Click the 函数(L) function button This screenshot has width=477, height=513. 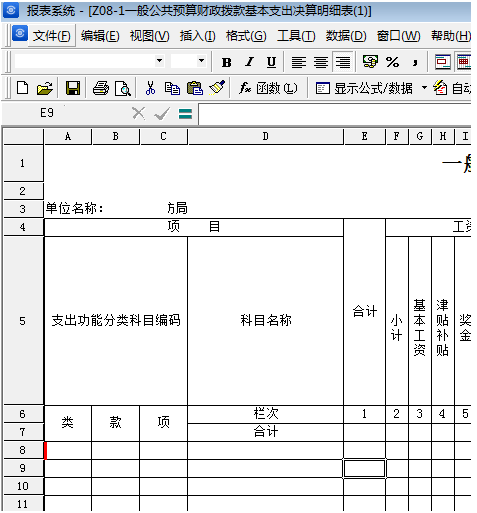point(268,88)
